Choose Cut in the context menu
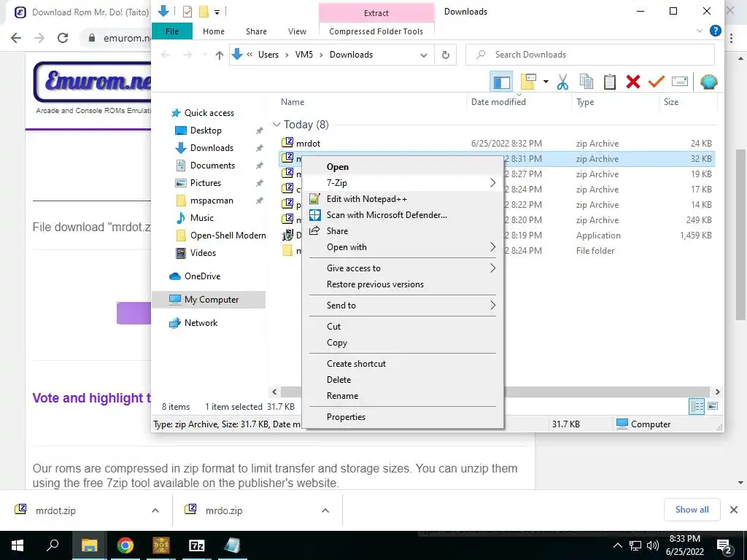Viewport: 747px width, 560px height. pyautogui.click(x=403, y=326)
